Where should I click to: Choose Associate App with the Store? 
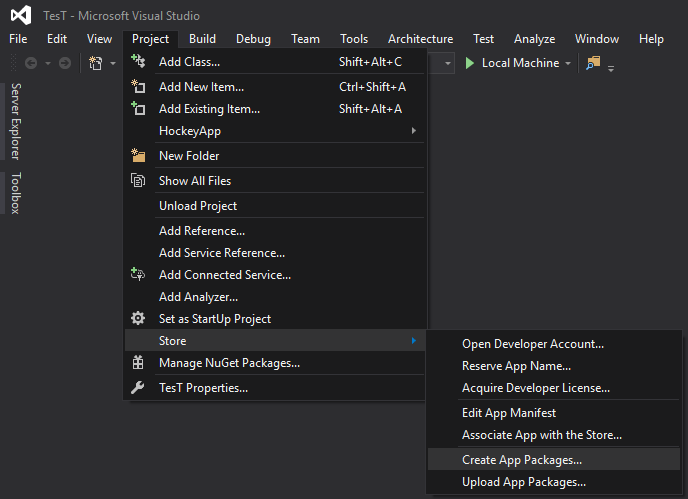tap(541, 435)
